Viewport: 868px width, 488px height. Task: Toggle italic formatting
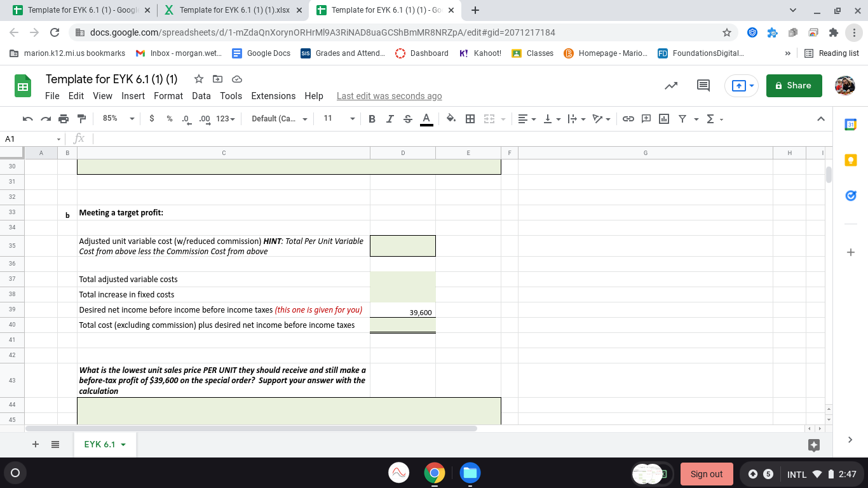(390, 119)
